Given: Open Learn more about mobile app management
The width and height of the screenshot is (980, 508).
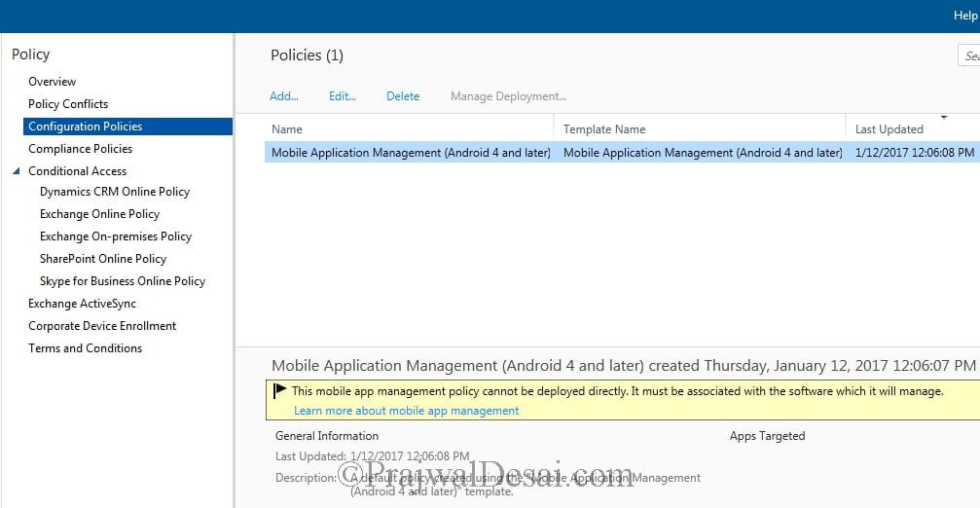Looking at the screenshot, I should [406, 411].
